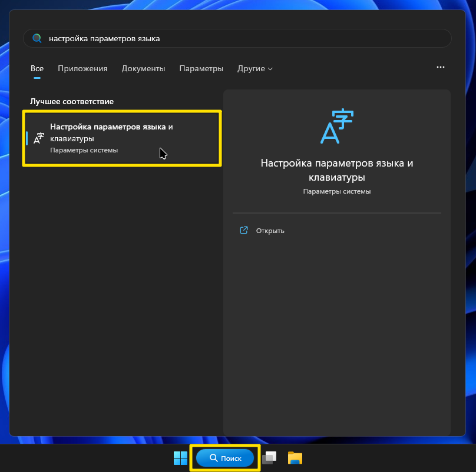476x472 pixels.
Task: Click the open-in-new-window icon beside Открыть
Action: [244, 230]
